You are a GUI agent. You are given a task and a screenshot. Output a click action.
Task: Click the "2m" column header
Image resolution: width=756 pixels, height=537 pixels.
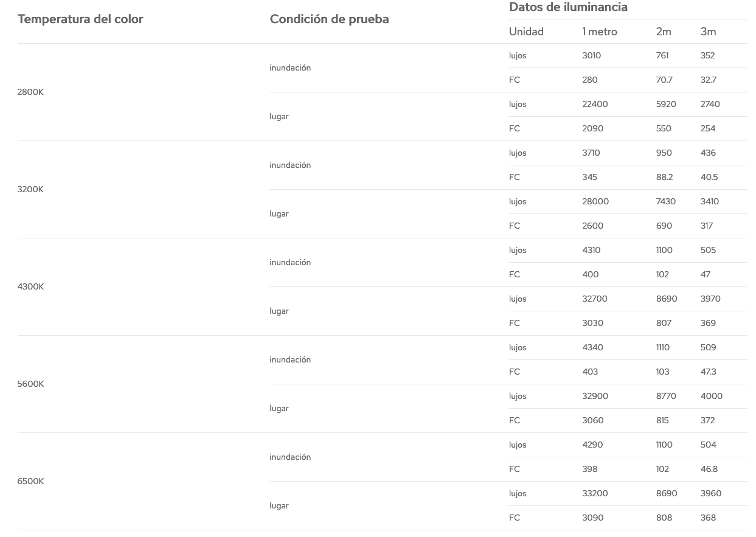pos(664,32)
